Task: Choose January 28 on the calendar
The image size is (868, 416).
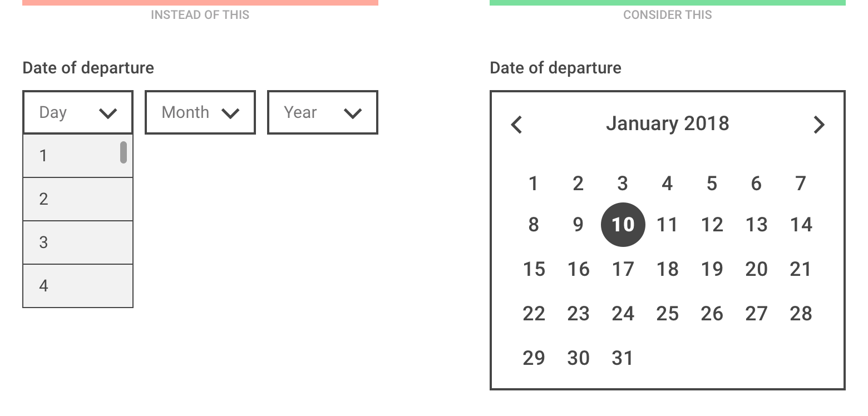Action: 801,314
